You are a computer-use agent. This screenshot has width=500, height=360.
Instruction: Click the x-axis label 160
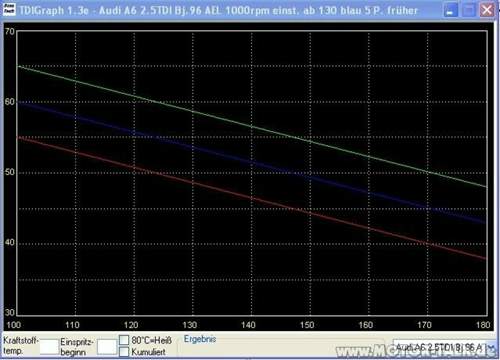[x=366, y=325]
